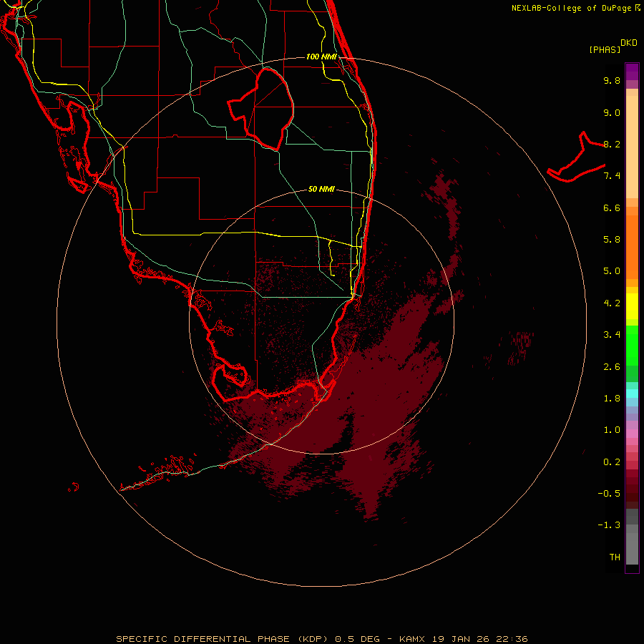The width and height of the screenshot is (644, 644).
Task: Click the 1.0 value on the scale
Action: 612,430
